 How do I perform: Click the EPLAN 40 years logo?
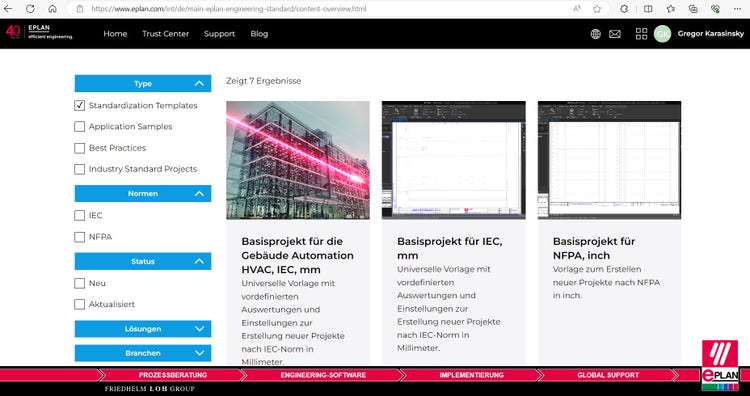[39, 32]
